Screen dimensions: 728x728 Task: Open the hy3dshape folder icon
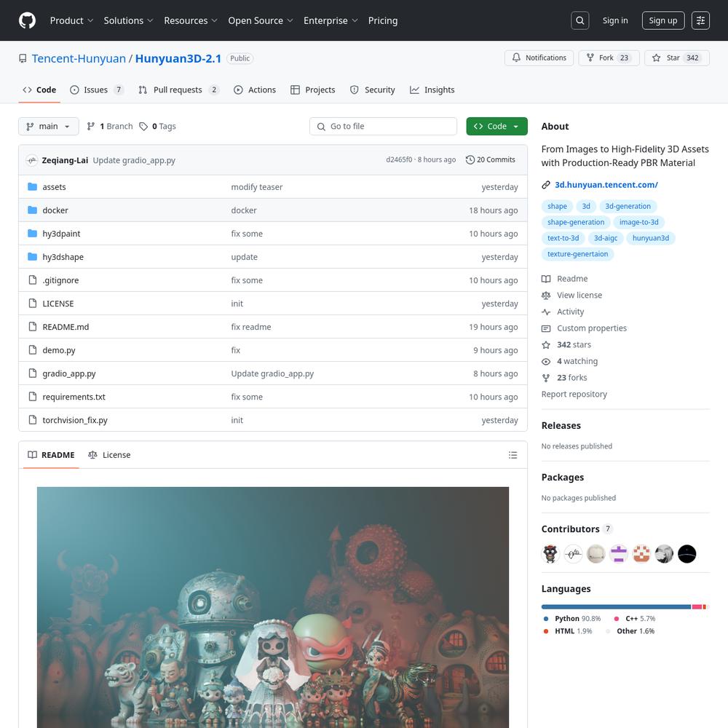pos(32,256)
